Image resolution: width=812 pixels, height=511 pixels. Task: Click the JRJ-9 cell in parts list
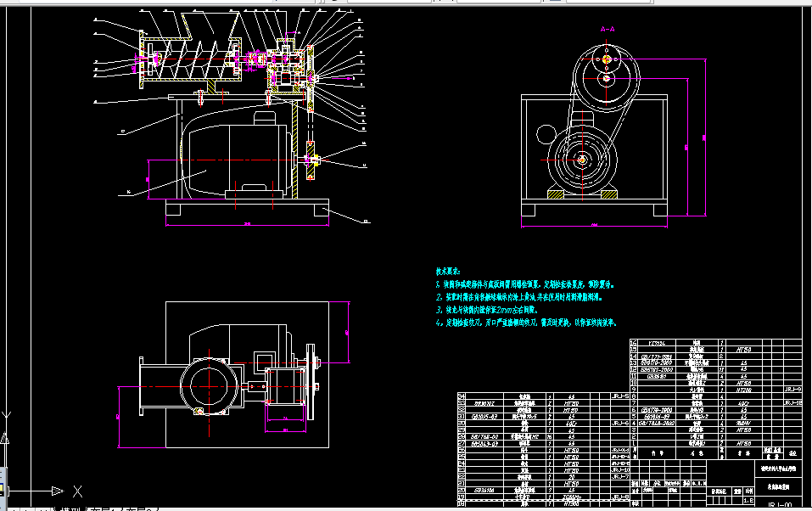(x=792, y=390)
